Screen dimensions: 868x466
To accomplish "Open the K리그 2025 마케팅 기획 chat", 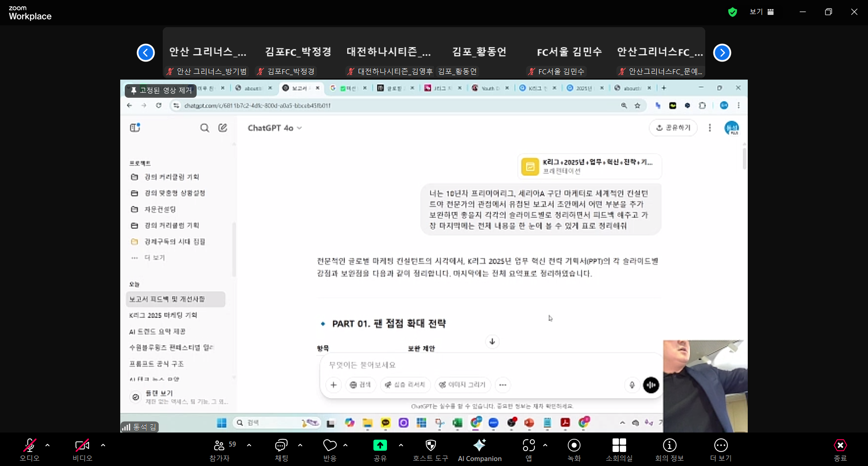I will click(163, 315).
